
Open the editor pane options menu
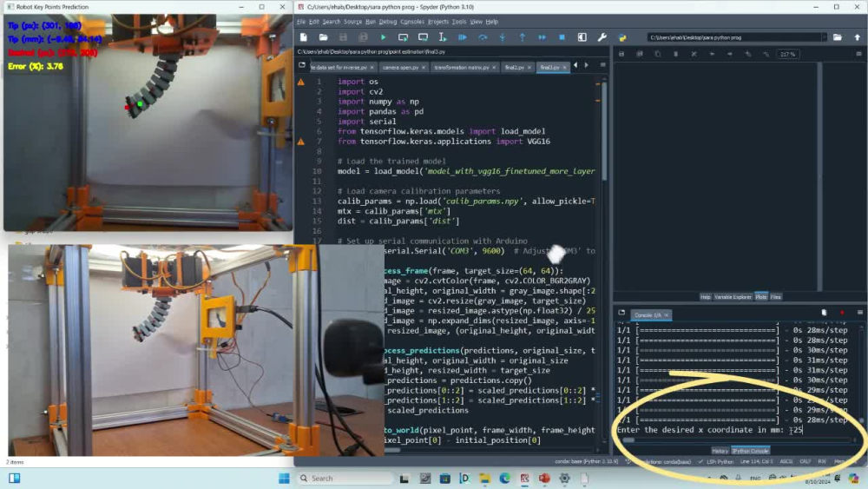pyautogui.click(x=603, y=65)
